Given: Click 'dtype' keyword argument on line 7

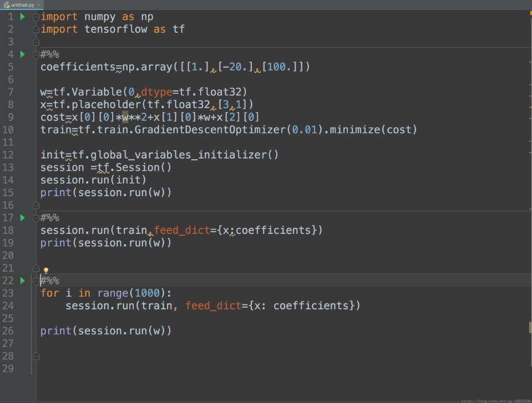Looking at the screenshot, I should [x=156, y=92].
